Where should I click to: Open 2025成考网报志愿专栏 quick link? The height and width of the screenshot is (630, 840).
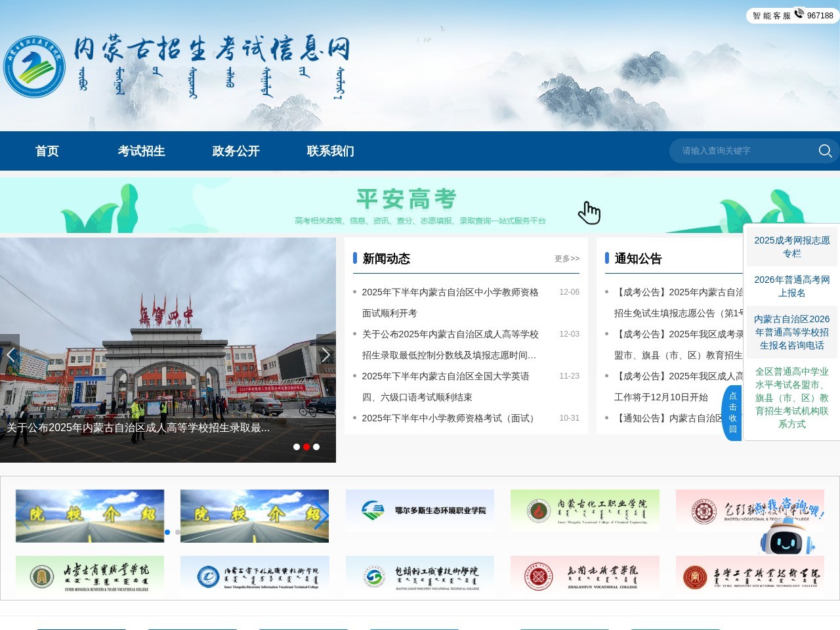791,247
